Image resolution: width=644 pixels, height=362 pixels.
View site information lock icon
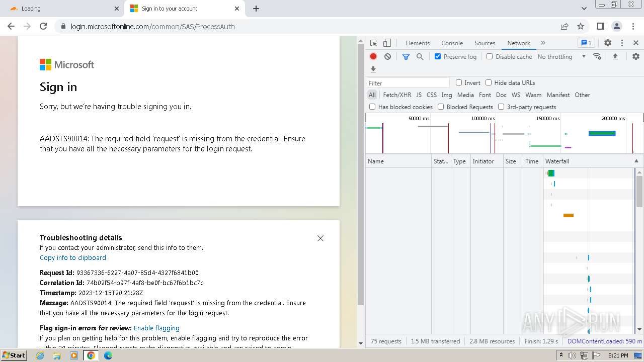pyautogui.click(x=63, y=26)
